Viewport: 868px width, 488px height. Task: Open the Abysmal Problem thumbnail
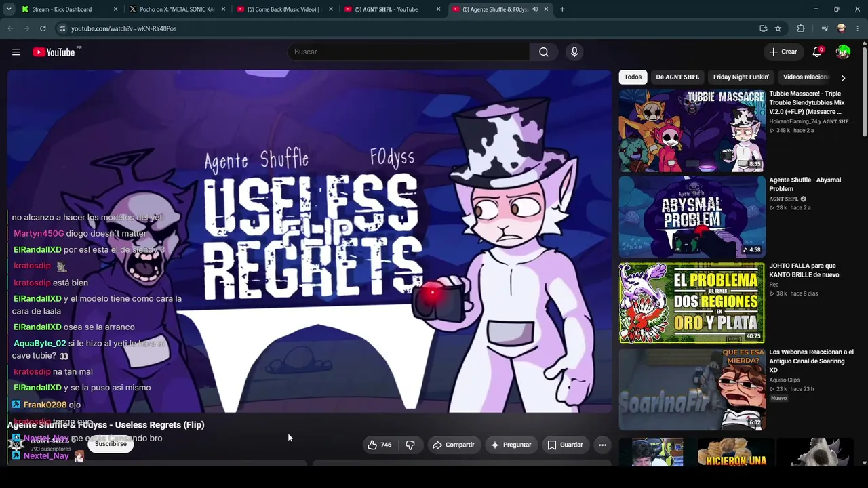(692, 217)
